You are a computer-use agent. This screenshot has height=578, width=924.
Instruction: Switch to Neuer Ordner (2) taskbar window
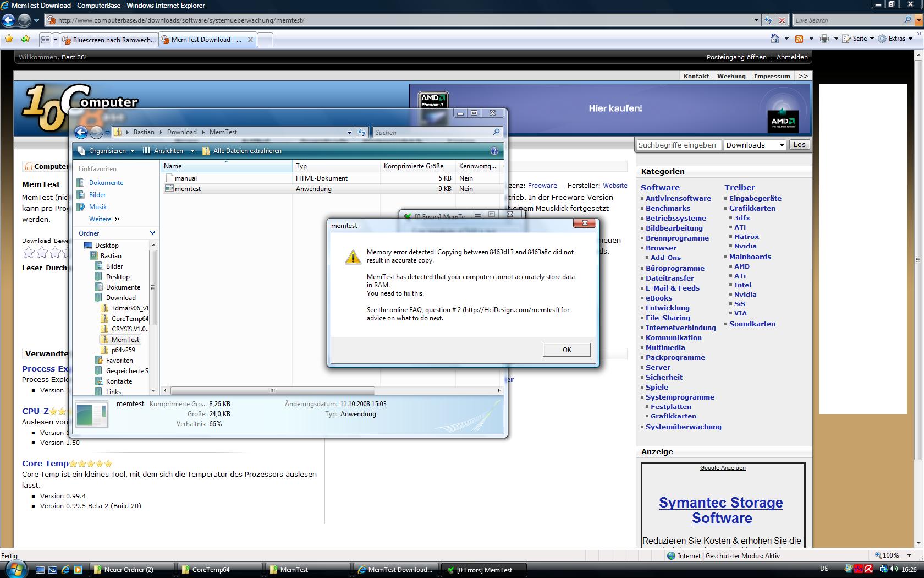coord(132,570)
